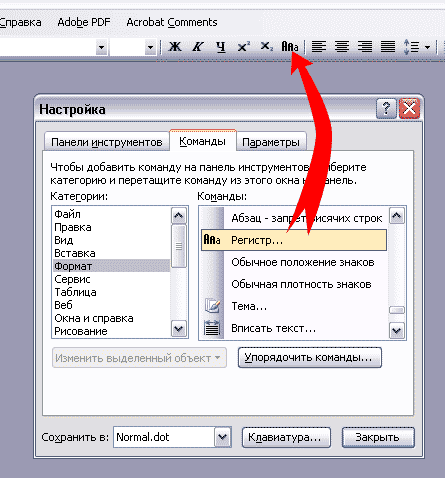
Task: Justify text with toolbar button
Action: tap(388, 47)
